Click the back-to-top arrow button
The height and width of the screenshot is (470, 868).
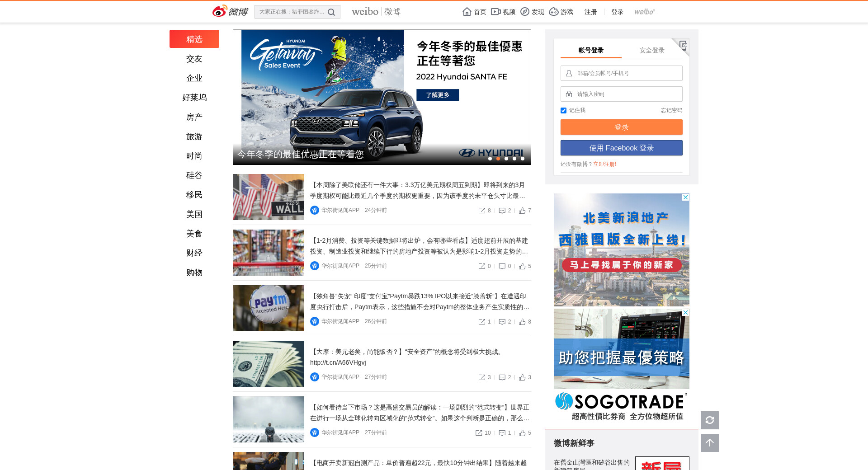[709, 443]
